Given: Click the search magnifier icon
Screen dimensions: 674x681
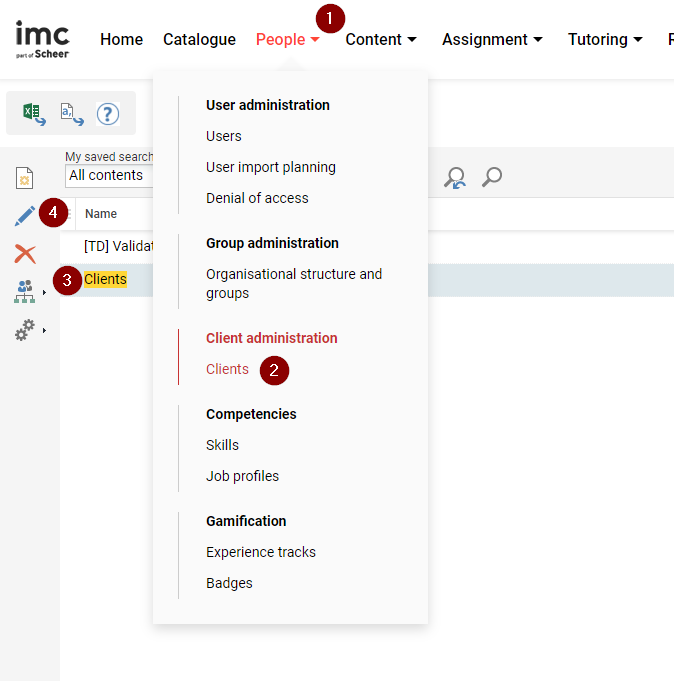Looking at the screenshot, I should 492,178.
